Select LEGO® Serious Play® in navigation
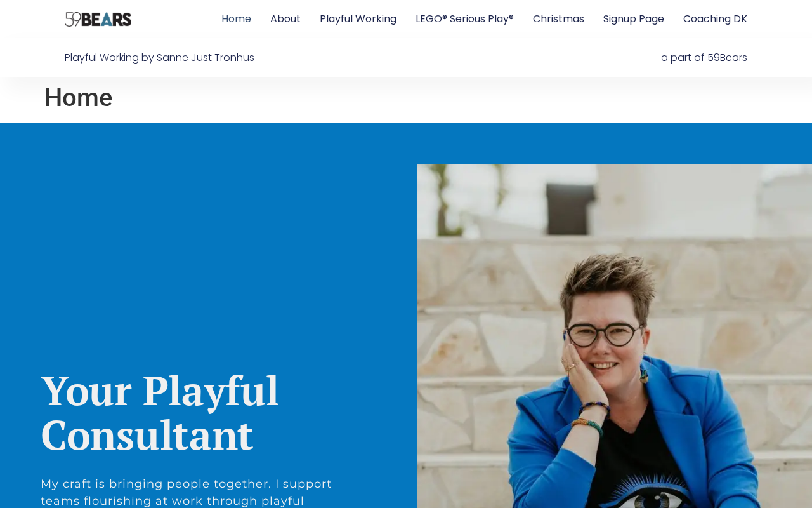812x508 pixels. pos(464,19)
